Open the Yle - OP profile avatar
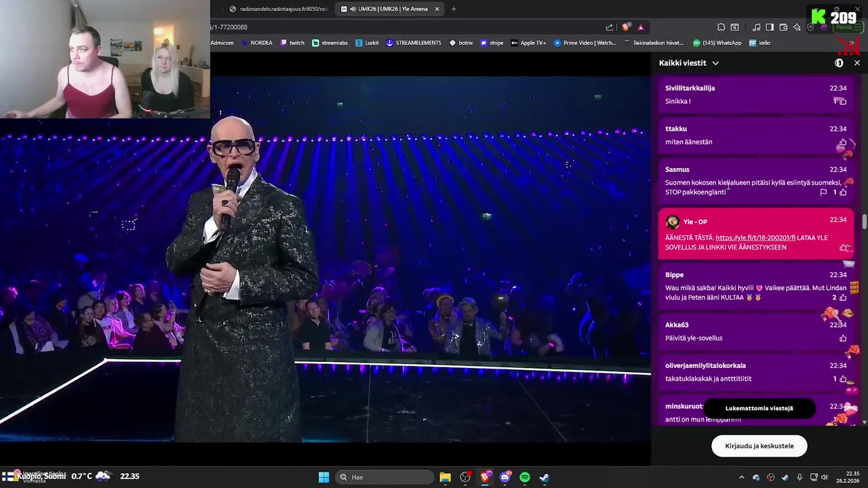This screenshot has width=868, height=488. click(x=672, y=222)
